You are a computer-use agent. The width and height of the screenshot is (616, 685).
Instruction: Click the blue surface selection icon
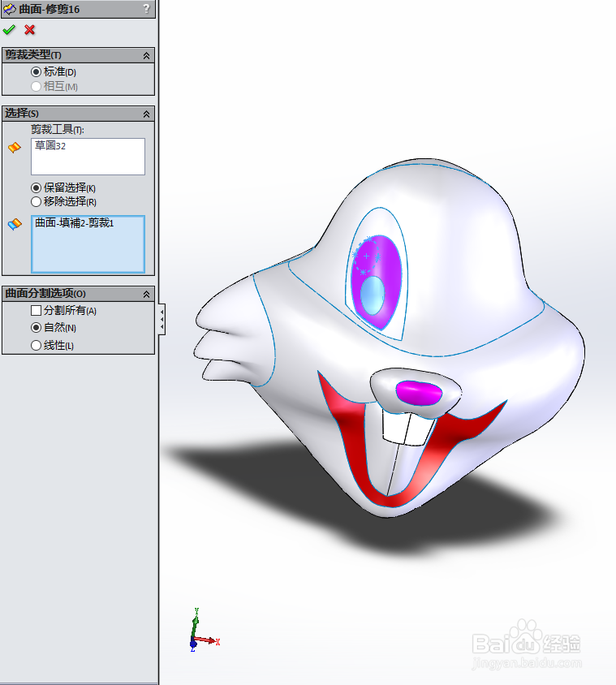click(x=15, y=224)
